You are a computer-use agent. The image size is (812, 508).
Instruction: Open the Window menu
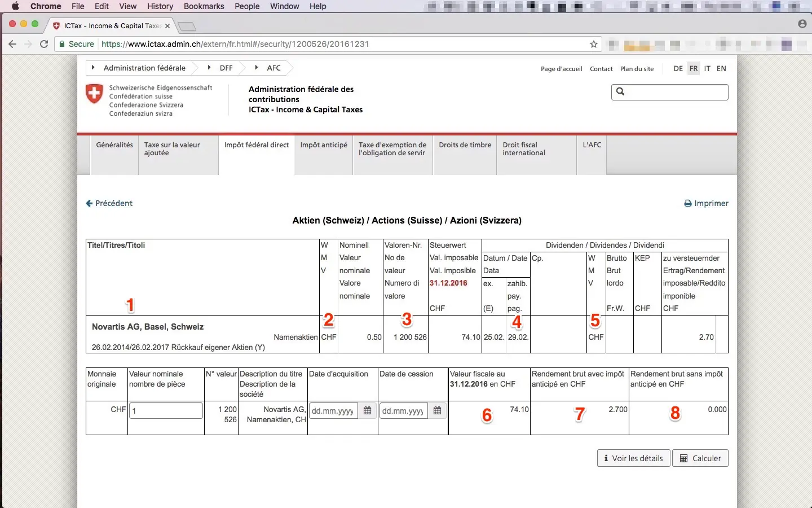(284, 6)
